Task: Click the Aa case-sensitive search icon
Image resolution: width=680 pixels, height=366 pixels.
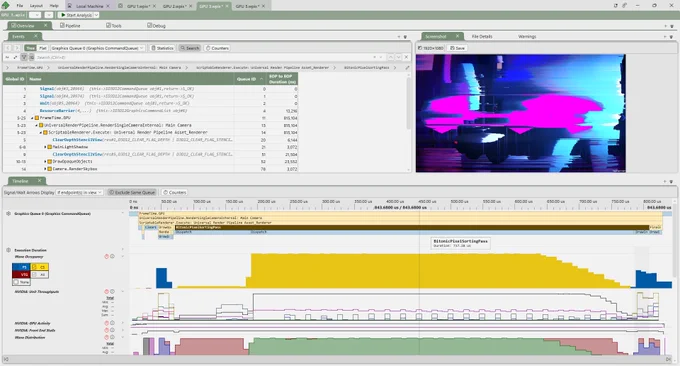Action: coord(7,57)
